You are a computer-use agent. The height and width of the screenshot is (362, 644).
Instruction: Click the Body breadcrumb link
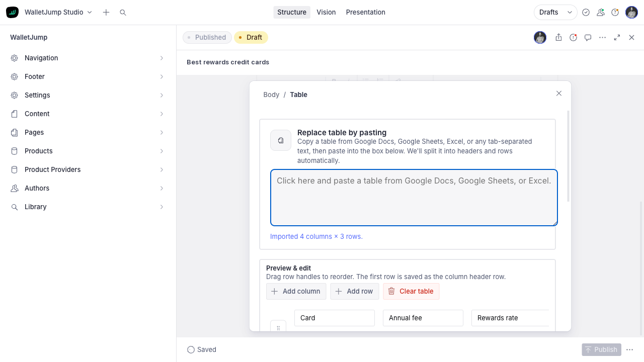(271, 95)
